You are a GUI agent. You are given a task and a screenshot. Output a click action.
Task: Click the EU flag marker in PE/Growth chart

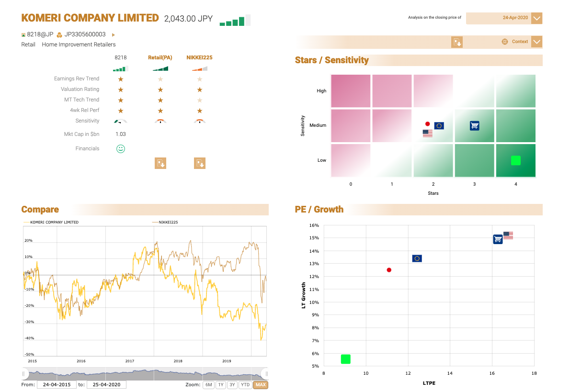click(x=417, y=258)
